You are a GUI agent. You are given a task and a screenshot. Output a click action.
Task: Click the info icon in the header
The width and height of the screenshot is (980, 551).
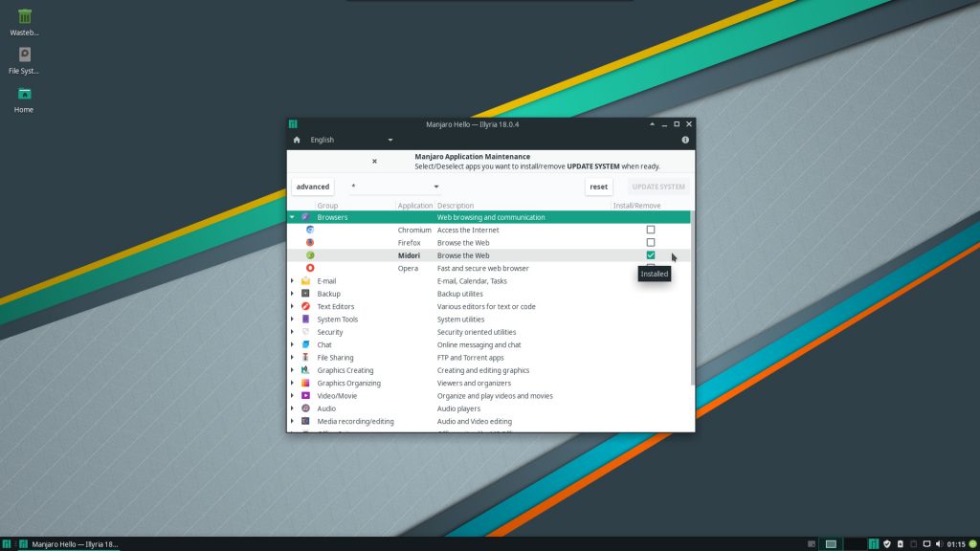(685, 139)
